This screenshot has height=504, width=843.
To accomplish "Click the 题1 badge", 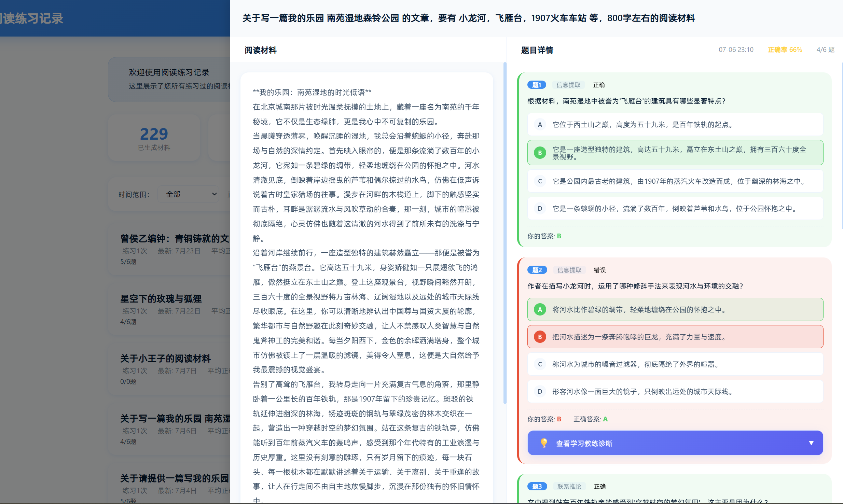I will point(537,85).
